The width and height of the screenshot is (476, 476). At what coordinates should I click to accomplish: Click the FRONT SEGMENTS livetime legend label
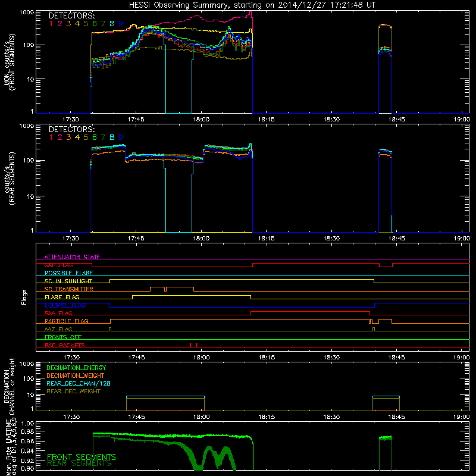click(82, 457)
